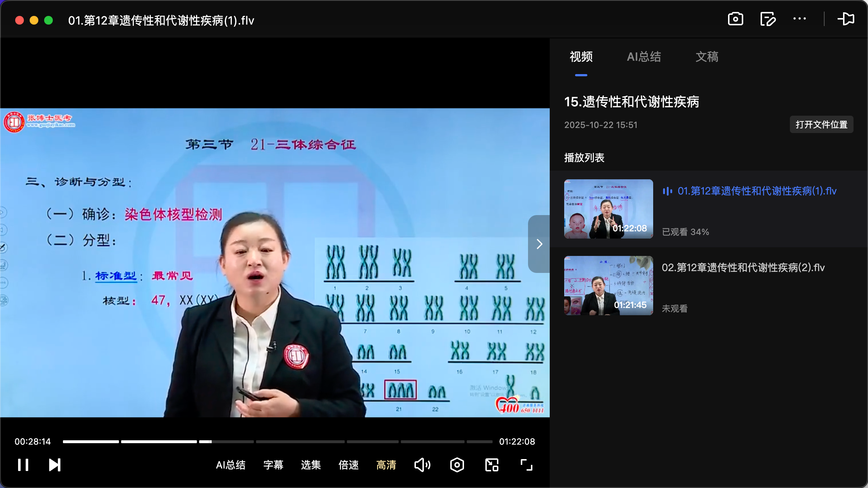
Task: Click the thumbnail of the currently playing video
Action: pos(608,209)
